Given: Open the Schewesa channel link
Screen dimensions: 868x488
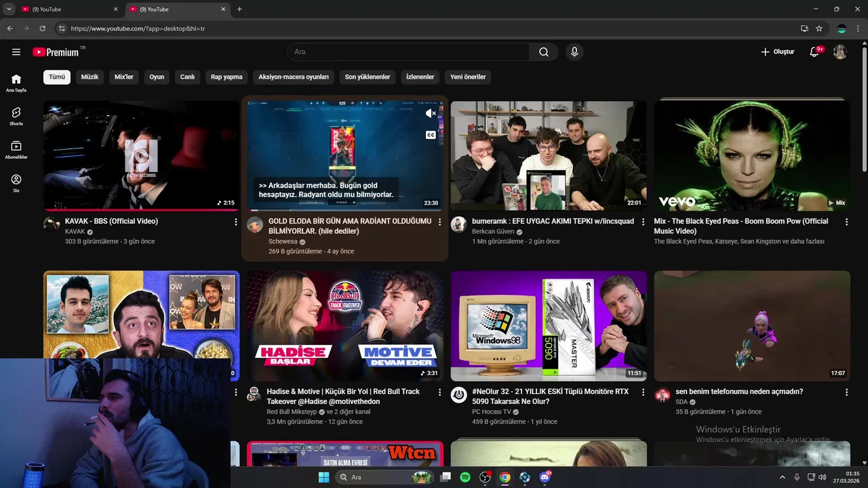Looking at the screenshot, I should [283, 241].
